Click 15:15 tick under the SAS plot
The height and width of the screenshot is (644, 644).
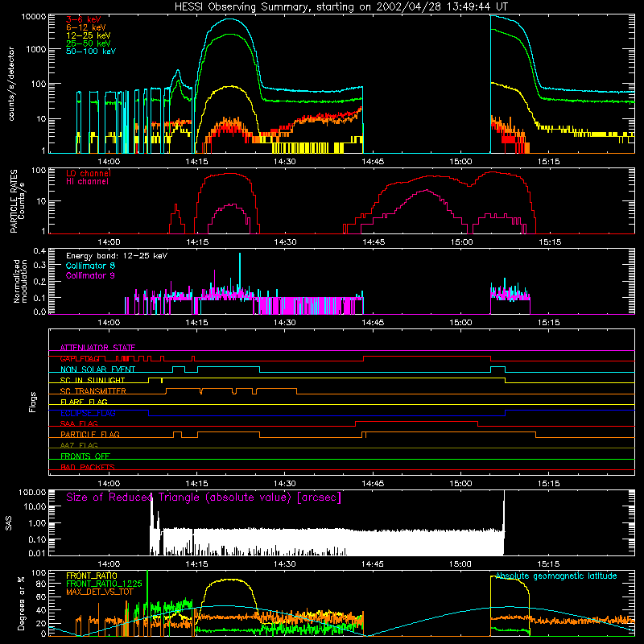coord(549,564)
